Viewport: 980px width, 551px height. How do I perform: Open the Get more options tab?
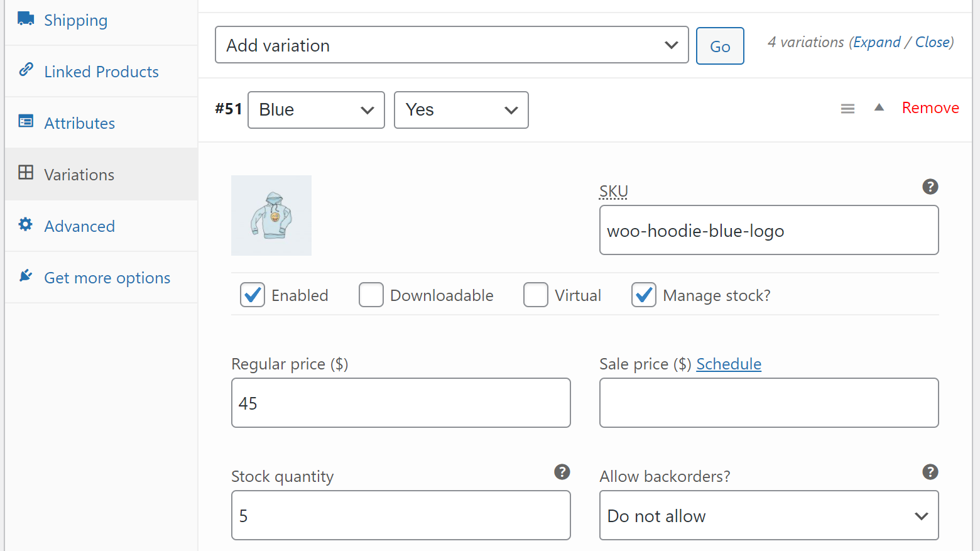101,277
